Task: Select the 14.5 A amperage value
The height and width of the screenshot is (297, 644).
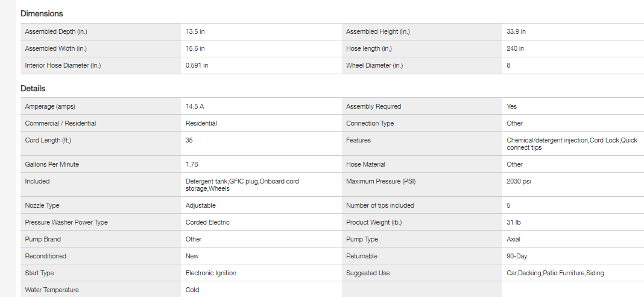Action: pyautogui.click(x=195, y=106)
